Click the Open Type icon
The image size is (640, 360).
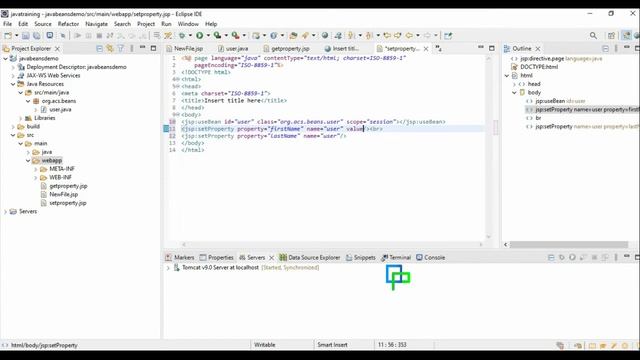pos(293,36)
